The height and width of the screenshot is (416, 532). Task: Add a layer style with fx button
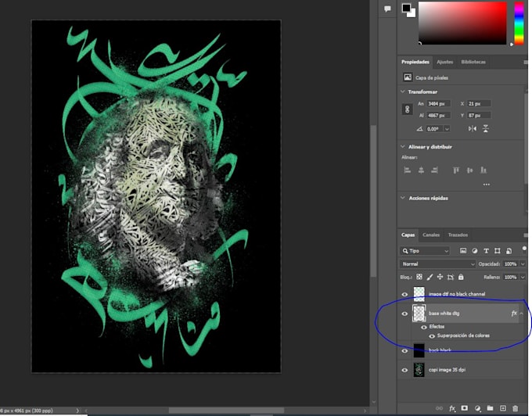tap(451, 408)
